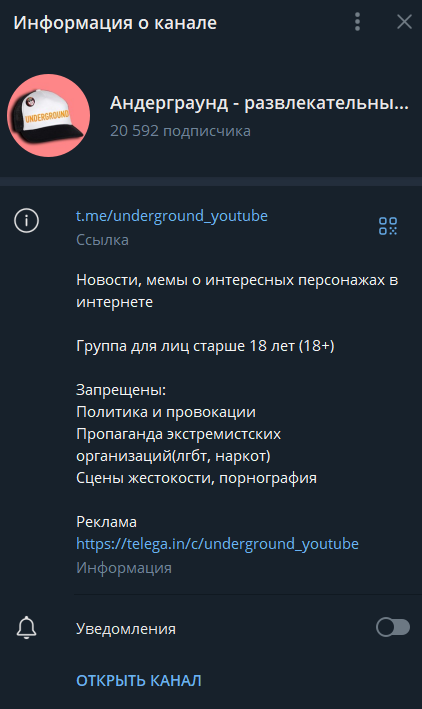The height and width of the screenshot is (709, 422).
Task: Click the Информация о канале header
Action: click(115, 23)
